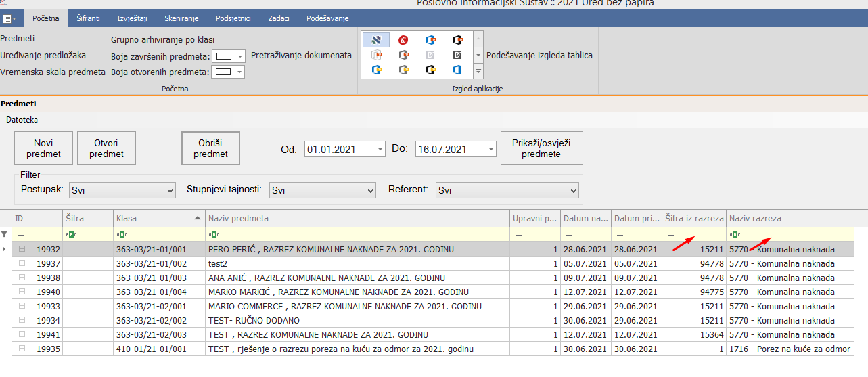868x377 pixels.
Task: Open the Od date picker dropdown
Action: (x=380, y=149)
